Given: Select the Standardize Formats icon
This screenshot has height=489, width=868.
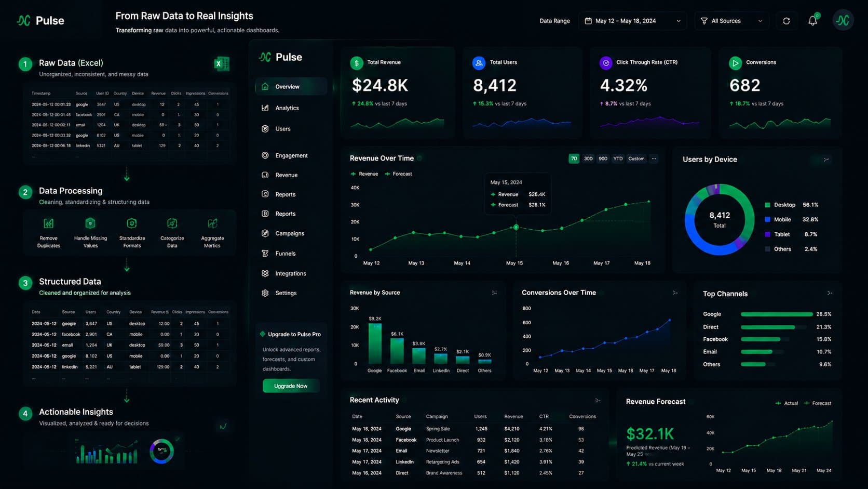Looking at the screenshot, I should 132,223.
